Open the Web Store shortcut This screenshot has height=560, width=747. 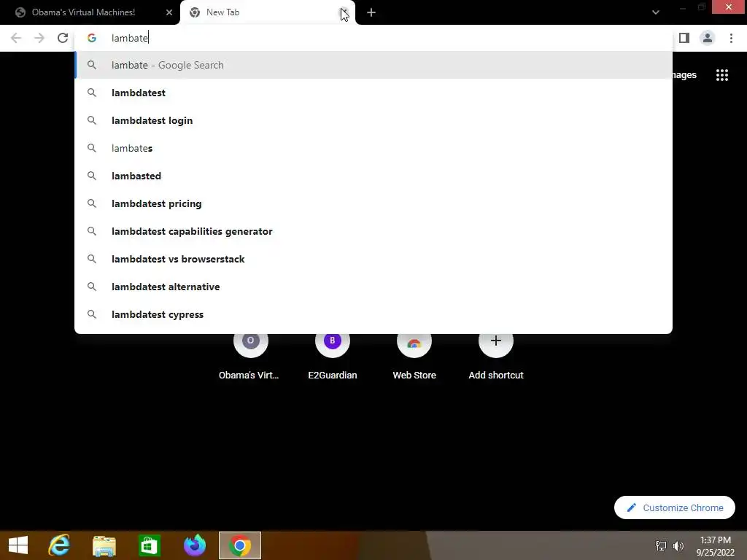[x=414, y=354]
